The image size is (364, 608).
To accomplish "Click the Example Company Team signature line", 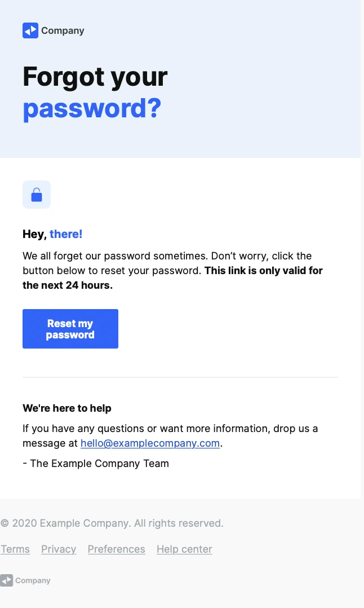I will pyautogui.click(x=96, y=464).
